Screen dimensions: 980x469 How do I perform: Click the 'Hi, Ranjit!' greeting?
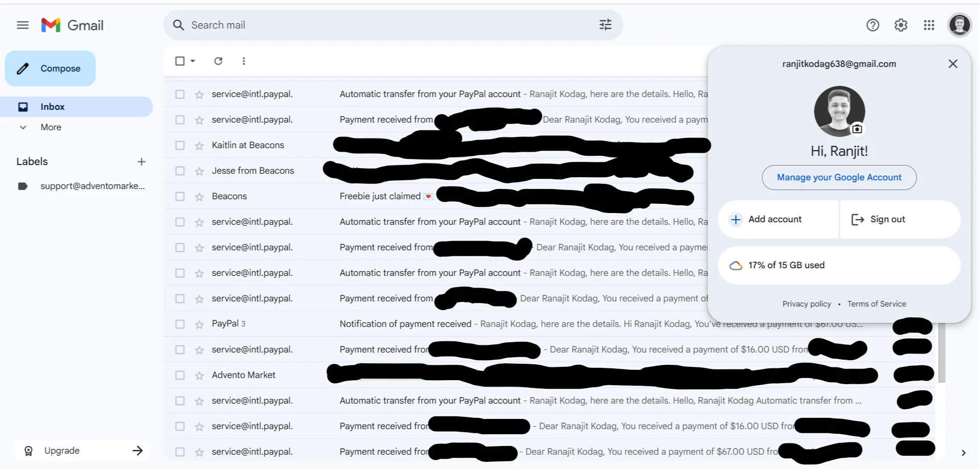pos(839,151)
